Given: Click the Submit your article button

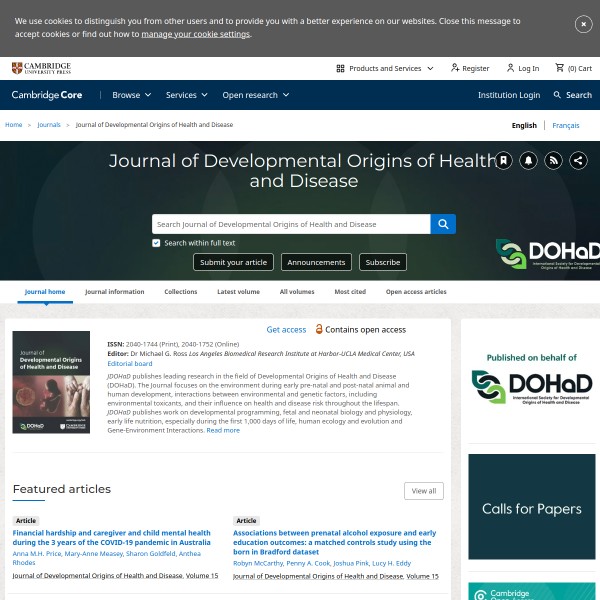Looking at the screenshot, I should click(x=233, y=262).
